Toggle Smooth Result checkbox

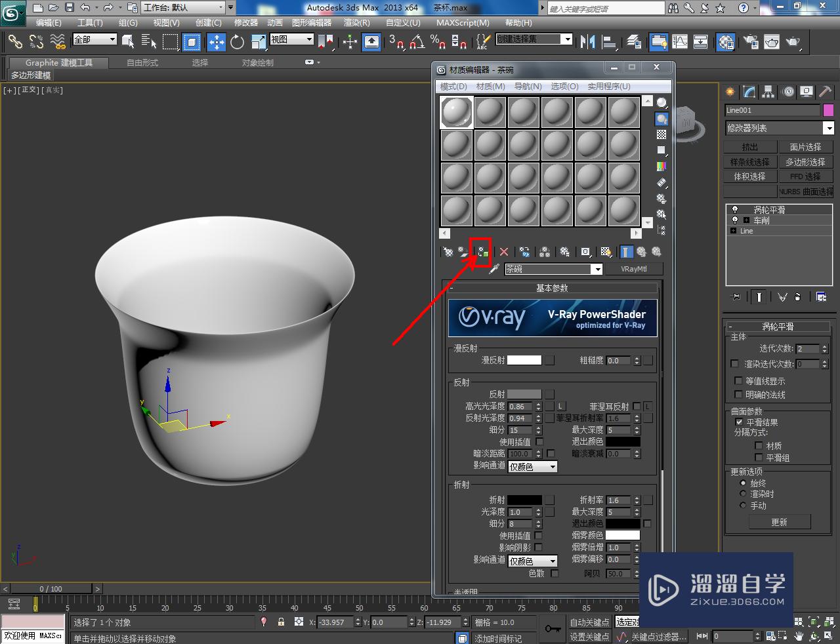point(740,422)
